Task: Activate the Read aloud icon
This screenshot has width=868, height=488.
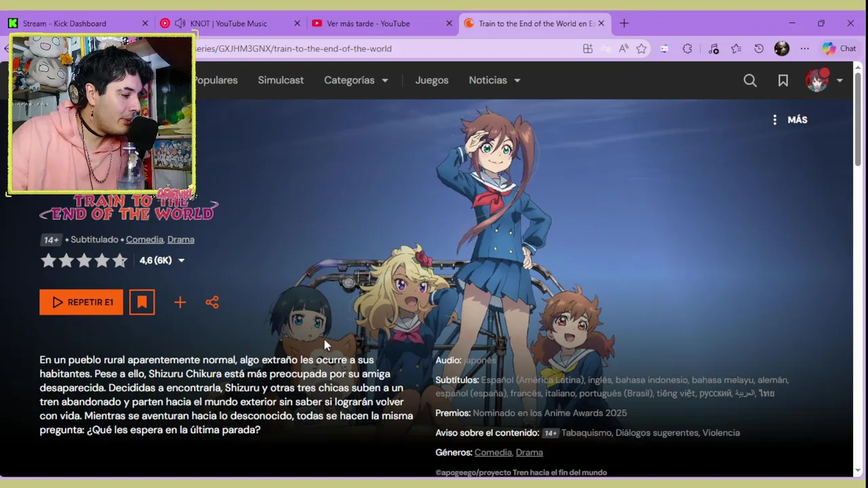Action: click(x=623, y=49)
